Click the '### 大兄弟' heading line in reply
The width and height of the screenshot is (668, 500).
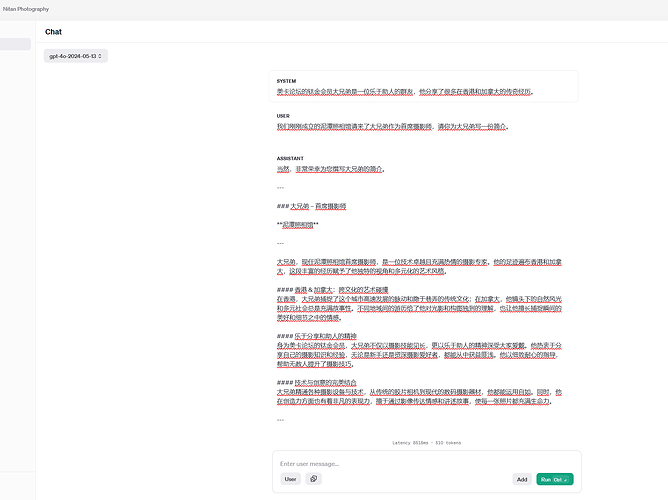click(x=311, y=206)
